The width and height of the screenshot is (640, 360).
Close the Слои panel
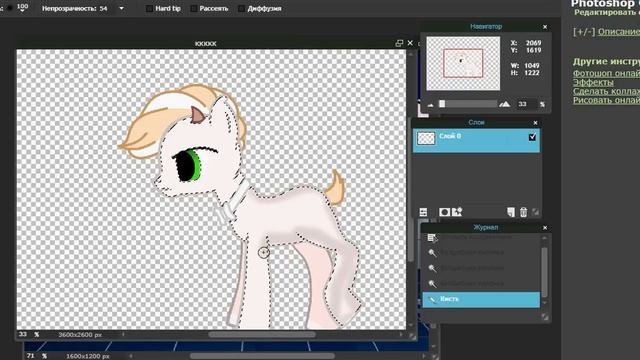536,123
